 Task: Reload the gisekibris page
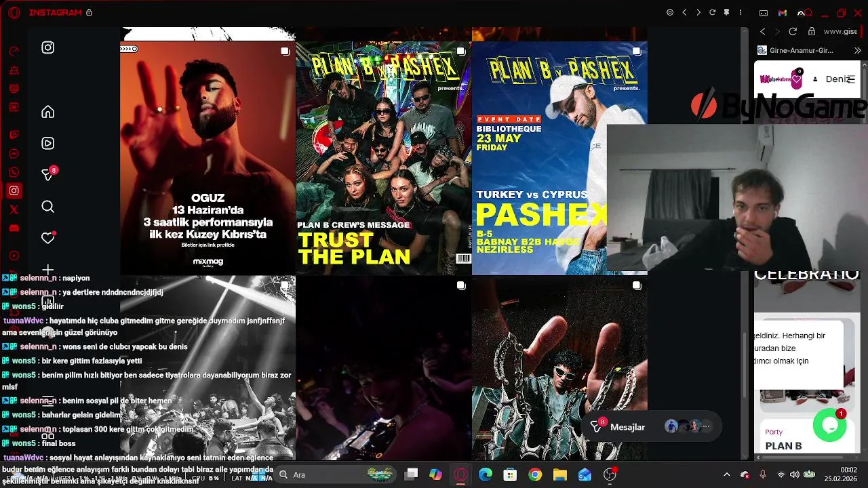click(x=793, y=31)
